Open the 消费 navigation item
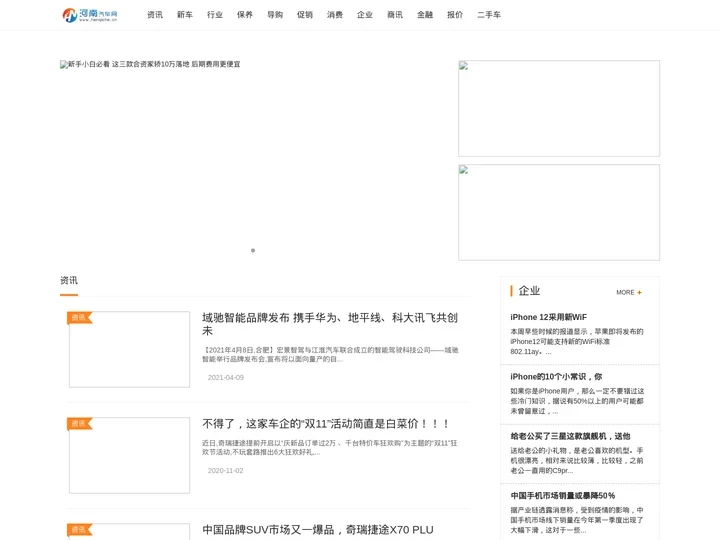Viewport: 720px width, 540px height. click(x=335, y=15)
